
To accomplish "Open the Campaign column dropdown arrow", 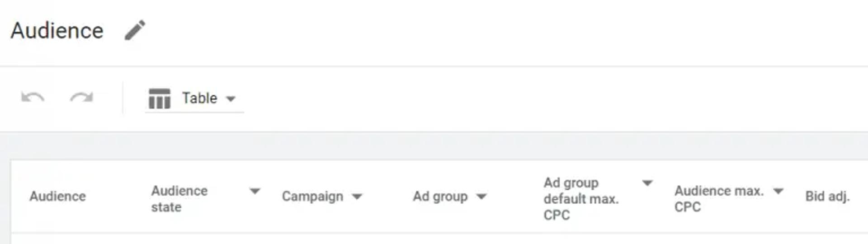I will (357, 197).
